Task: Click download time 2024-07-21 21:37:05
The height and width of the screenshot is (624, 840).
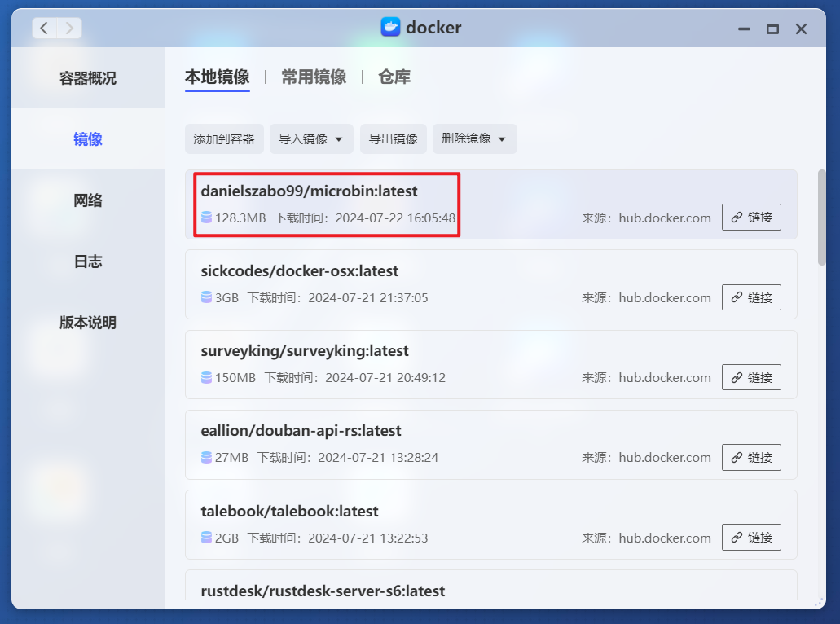Action: [368, 298]
